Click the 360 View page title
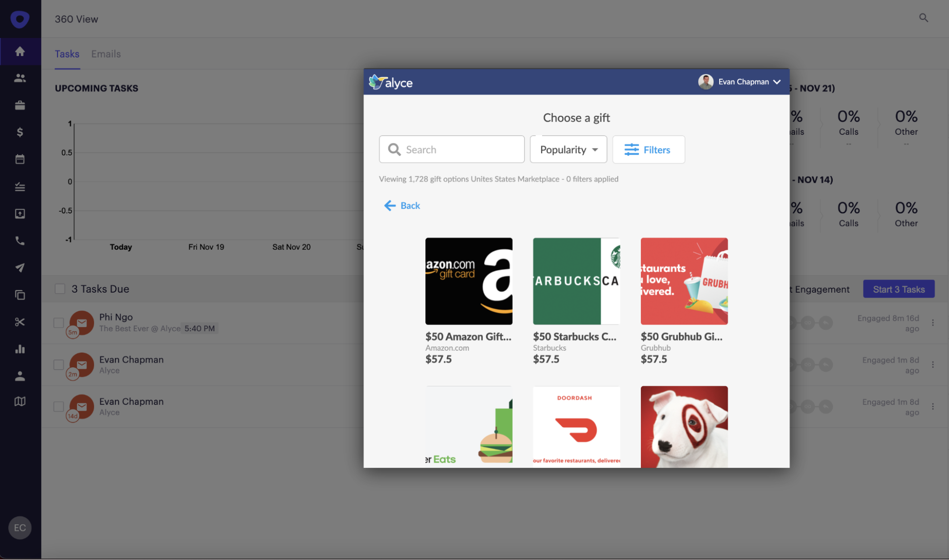 [x=76, y=19]
